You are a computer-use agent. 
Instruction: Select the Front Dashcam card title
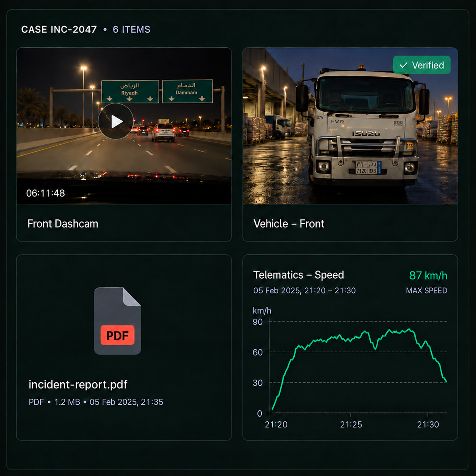63,224
